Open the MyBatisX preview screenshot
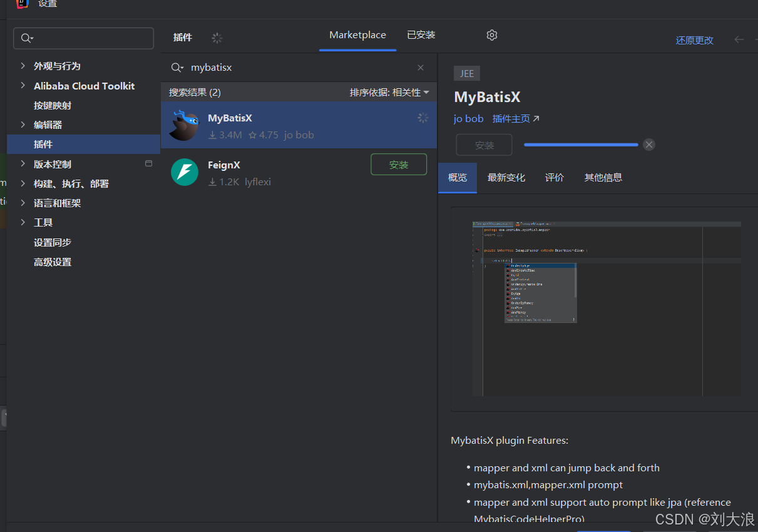Screen dimensions: 758x532 pyautogui.click(x=606, y=309)
